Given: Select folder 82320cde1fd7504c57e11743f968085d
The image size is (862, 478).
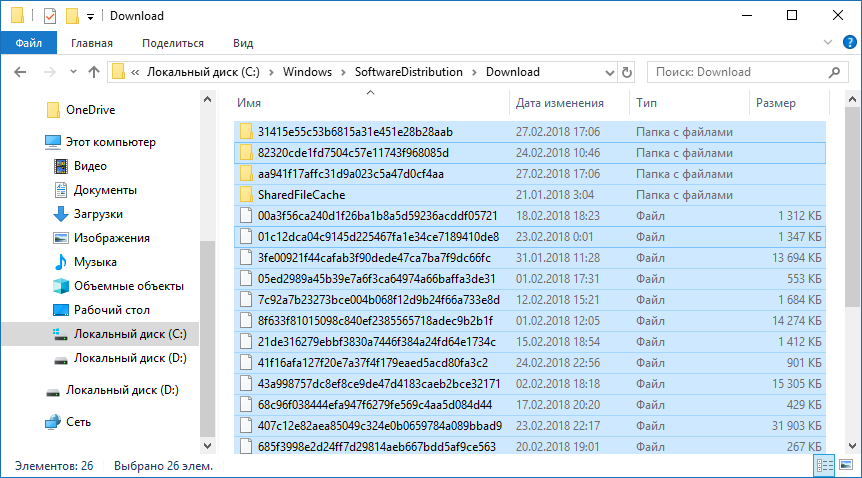Looking at the screenshot, I should coord(529,153).
